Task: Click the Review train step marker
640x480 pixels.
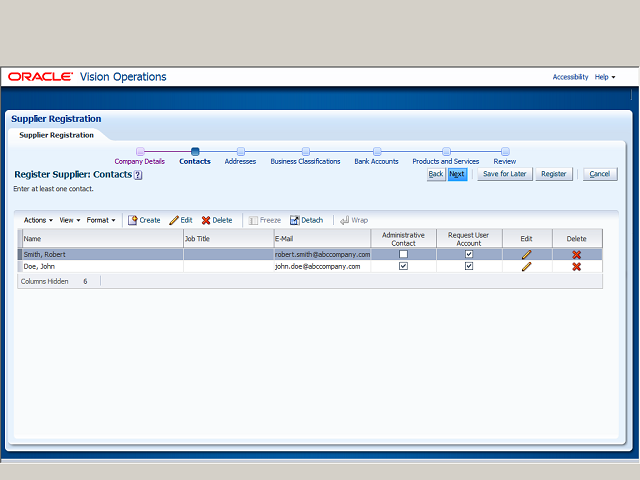Action: 505,151
